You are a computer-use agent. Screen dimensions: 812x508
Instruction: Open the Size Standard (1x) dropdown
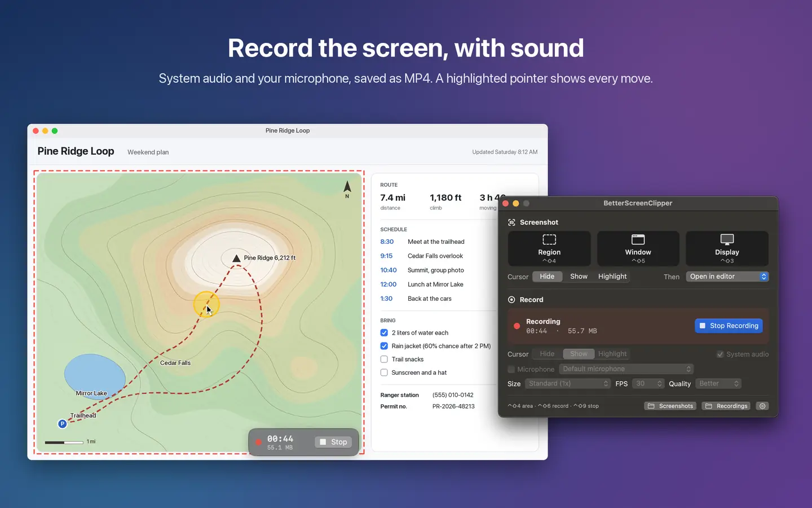(568, 384)
